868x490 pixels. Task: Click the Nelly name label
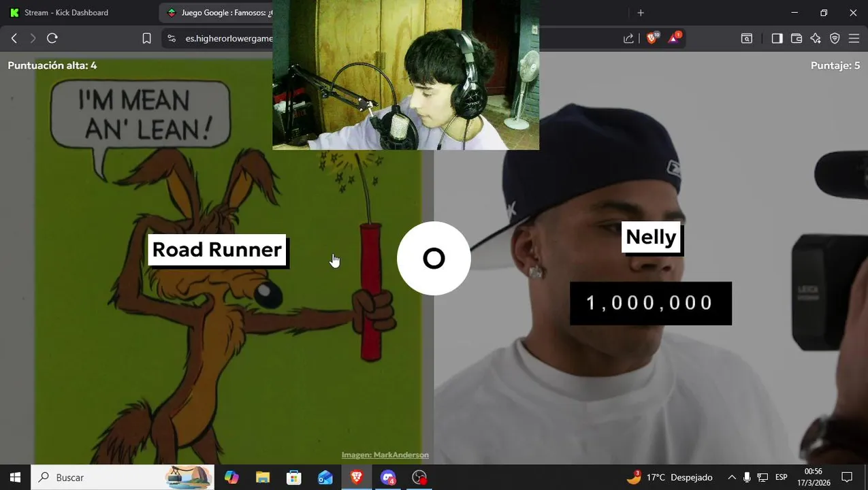pos(651,237)
